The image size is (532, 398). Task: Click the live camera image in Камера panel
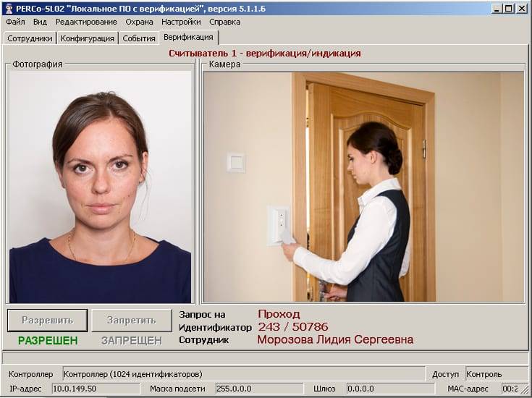(363, 187)
